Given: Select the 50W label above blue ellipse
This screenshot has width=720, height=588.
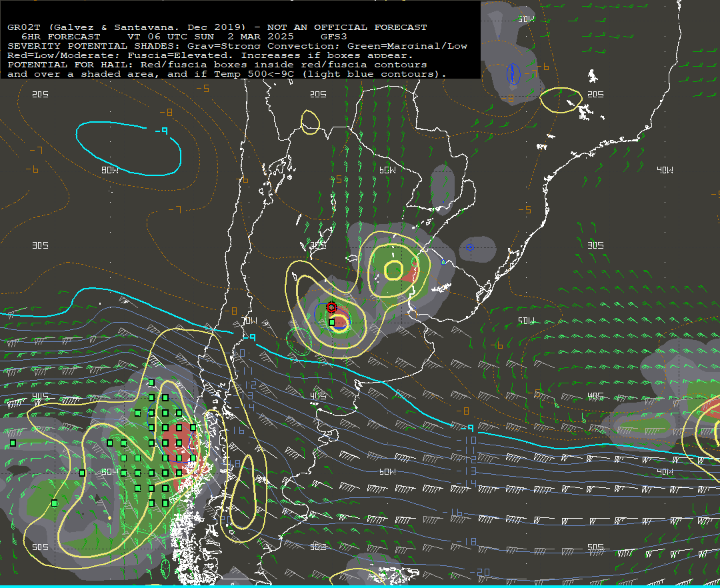Looking at the screenshot, I should (x=526, y=19).
